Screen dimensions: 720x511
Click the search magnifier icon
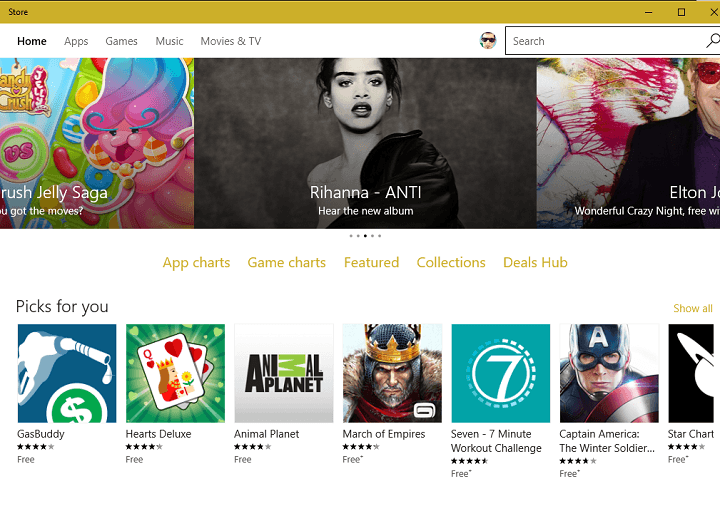[713, 41]
